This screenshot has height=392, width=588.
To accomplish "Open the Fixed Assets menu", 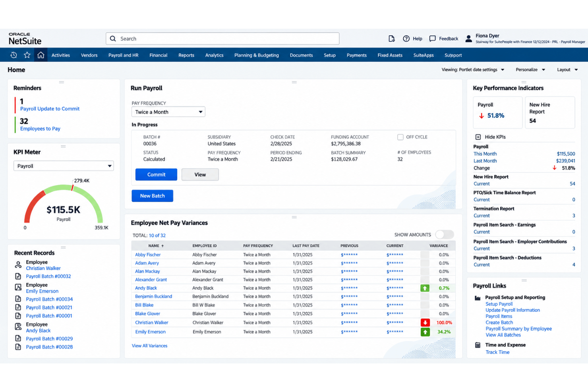I will [x=390, y=55].
